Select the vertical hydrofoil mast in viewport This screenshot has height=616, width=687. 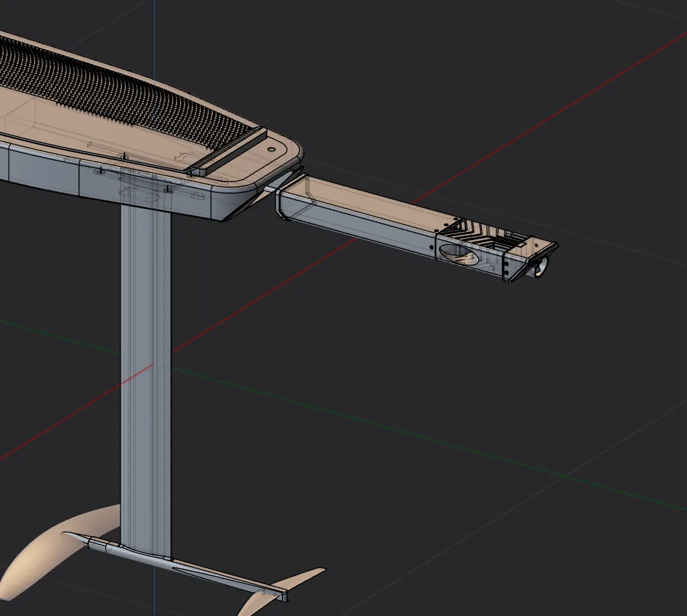(x=145, y=381)
